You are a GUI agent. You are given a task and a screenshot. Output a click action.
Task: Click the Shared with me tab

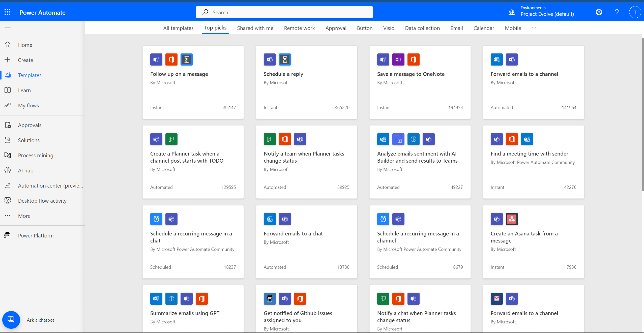(255, 28)
